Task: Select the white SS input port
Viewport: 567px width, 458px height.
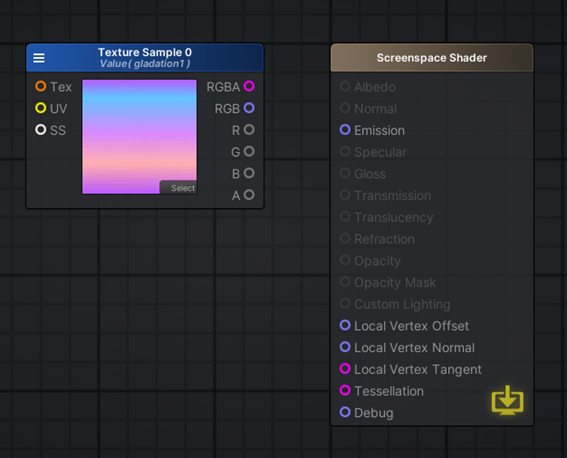Action: click(41, 129)
